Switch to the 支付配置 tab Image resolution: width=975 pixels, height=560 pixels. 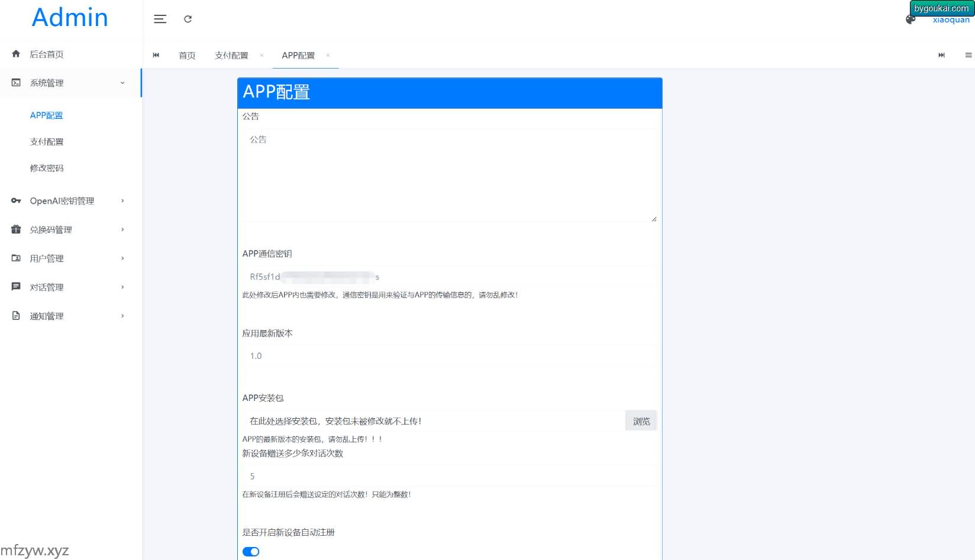pos(231,55)
